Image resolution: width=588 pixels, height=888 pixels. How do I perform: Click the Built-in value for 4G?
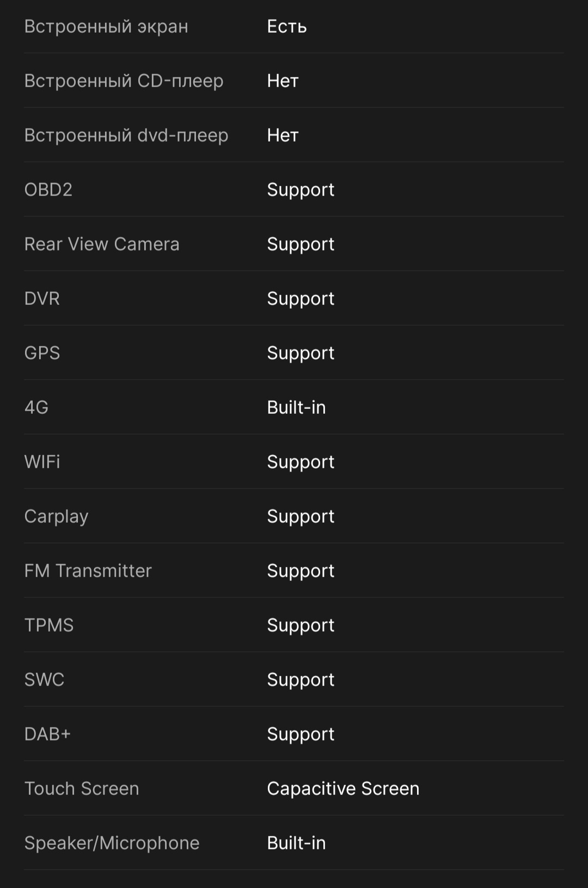(x=296, y=407)
